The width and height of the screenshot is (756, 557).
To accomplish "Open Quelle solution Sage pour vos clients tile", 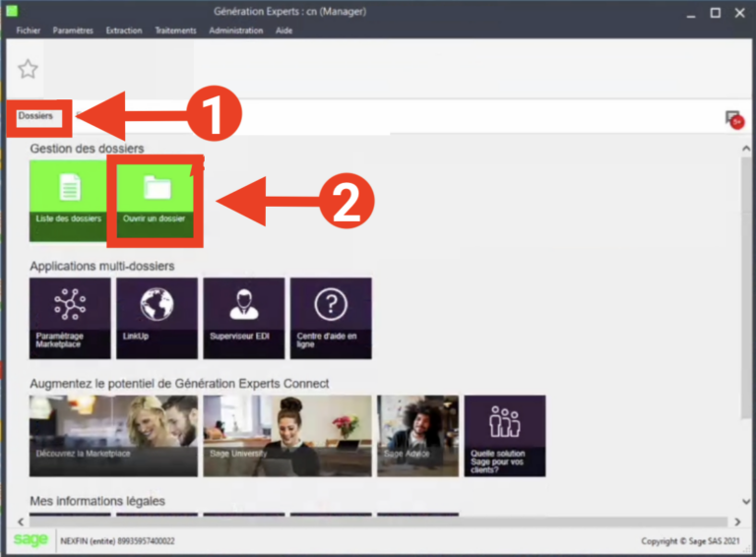I will click(x=505, y=436).
